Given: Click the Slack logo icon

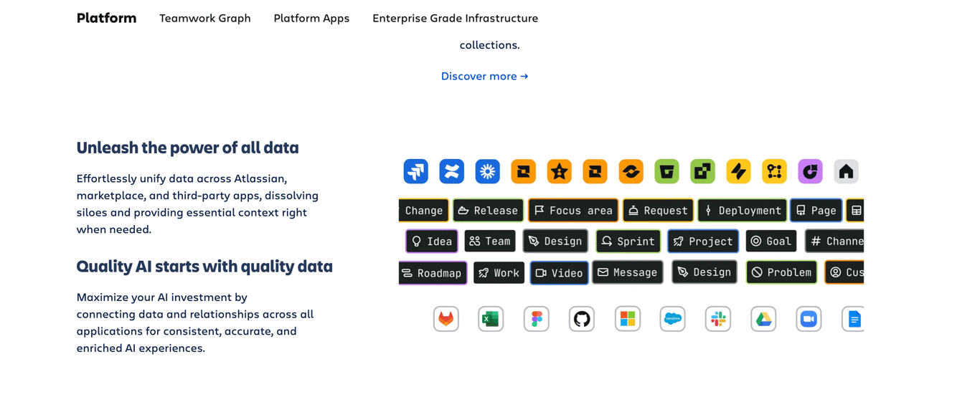Looking at the screenshot, I should 718,319.
